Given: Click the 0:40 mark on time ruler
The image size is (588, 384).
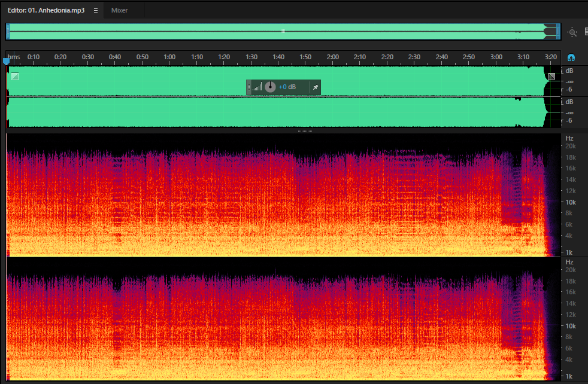Looking at the screenshot, I should point(115,57).
